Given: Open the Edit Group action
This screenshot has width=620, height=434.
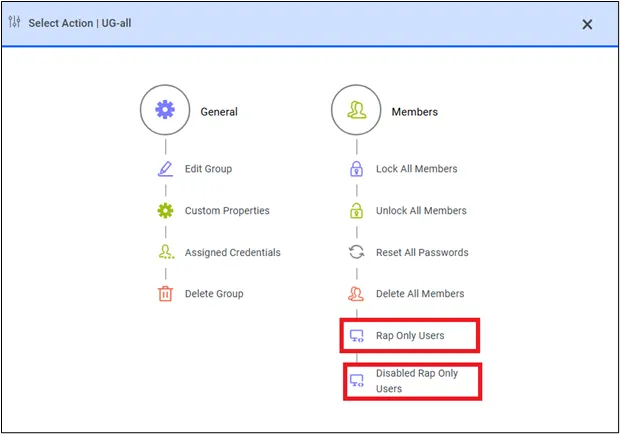Looking at the screenshot, I should (x=208, y=169).
